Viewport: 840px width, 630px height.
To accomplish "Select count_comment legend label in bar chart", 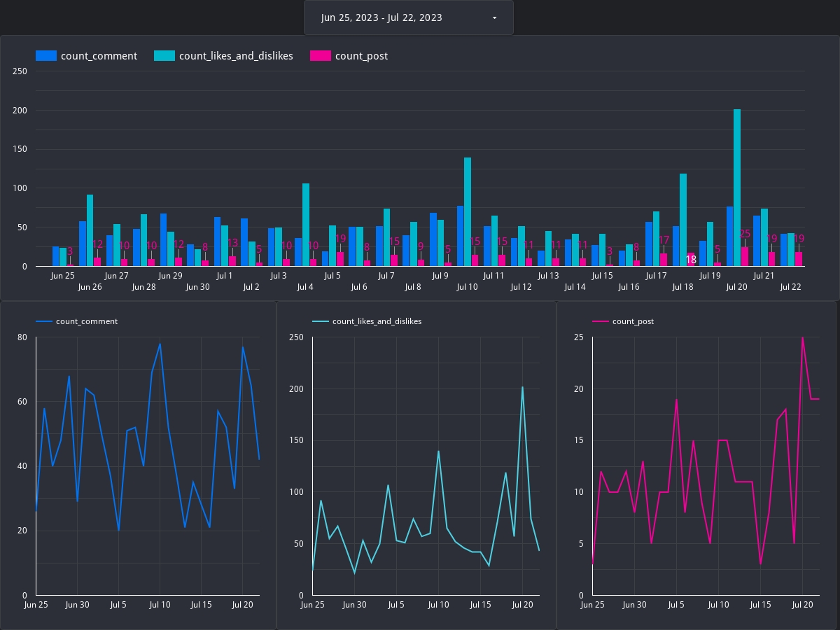I will 99,56.
